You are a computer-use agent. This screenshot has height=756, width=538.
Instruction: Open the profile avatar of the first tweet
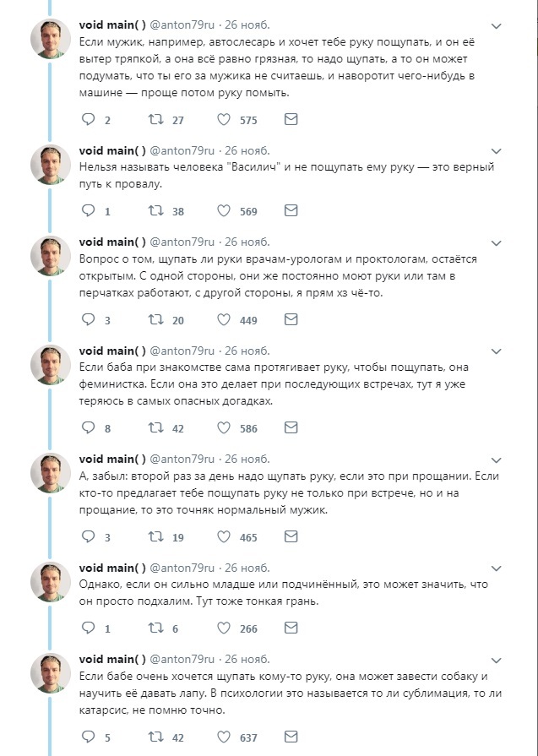click(x=51, y=38)
